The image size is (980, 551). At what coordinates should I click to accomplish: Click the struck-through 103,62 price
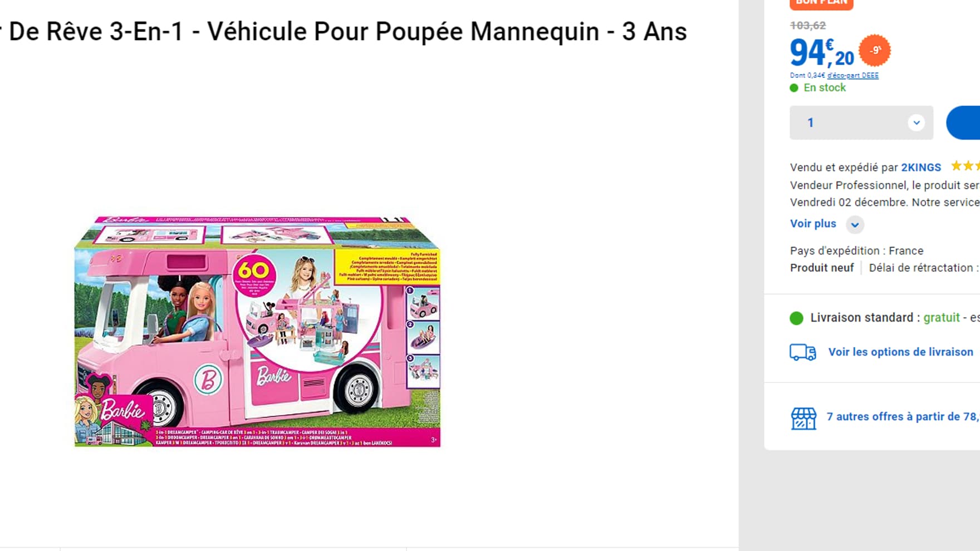[x=808, y=26]
